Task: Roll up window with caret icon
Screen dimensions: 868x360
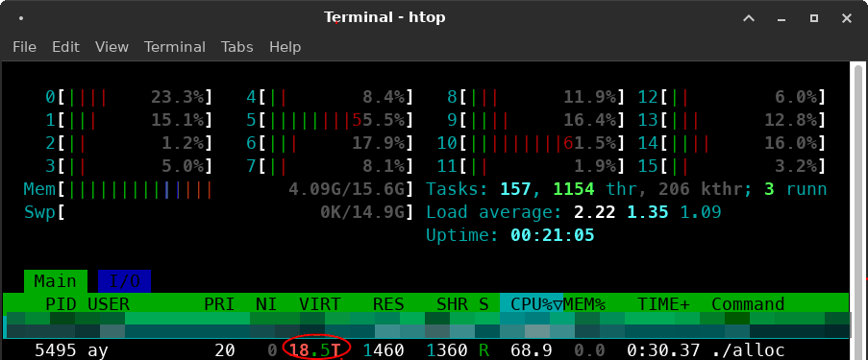Action: [749, 18]
